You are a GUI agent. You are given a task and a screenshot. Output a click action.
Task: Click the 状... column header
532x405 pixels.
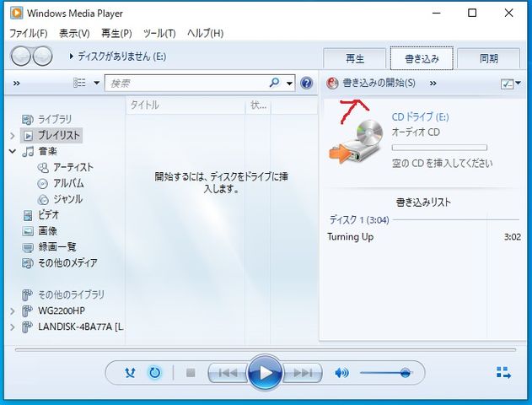258,105
